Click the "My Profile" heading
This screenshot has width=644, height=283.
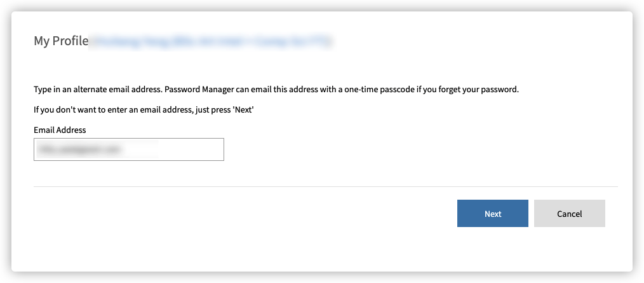coord(61,41)
